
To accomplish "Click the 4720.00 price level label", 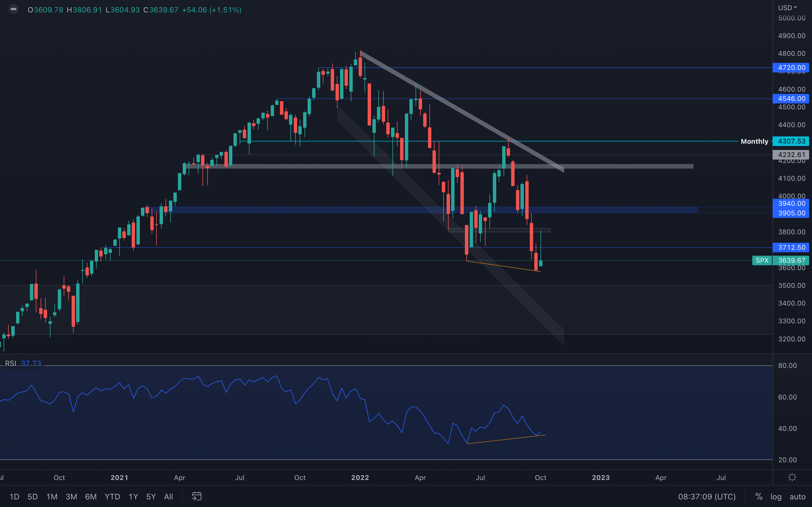I will [791, 68].
